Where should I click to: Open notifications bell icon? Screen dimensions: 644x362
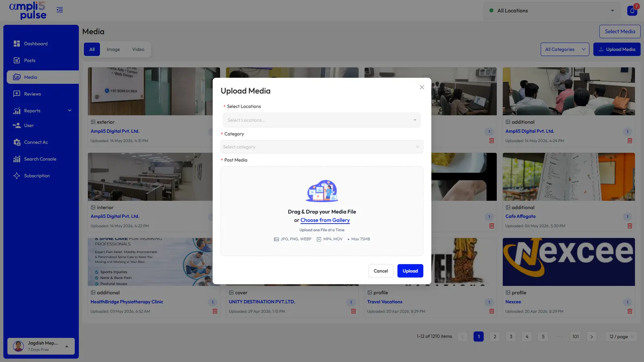(x=632, y=10)
